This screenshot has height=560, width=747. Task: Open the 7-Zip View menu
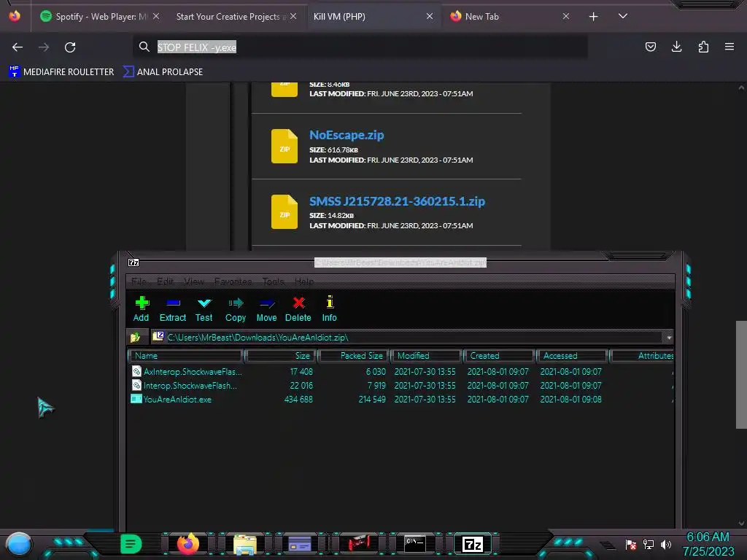194,281
